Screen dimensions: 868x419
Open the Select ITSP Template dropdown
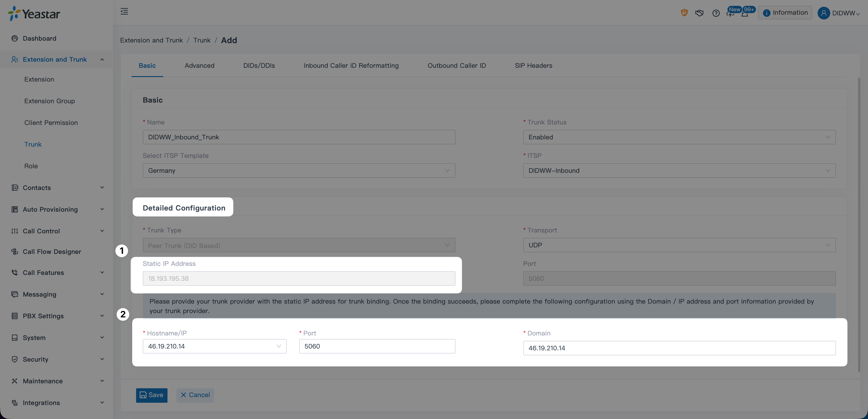(x=299, y=171)
